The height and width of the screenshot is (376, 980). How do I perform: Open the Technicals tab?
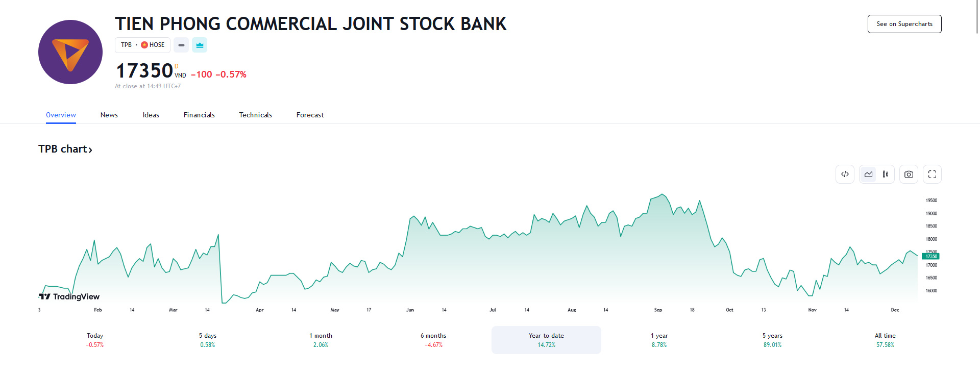(255, 115)
